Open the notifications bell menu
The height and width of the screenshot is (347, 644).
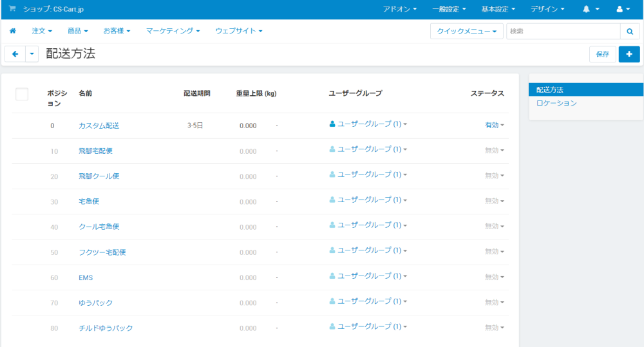[x=591, y=9]
